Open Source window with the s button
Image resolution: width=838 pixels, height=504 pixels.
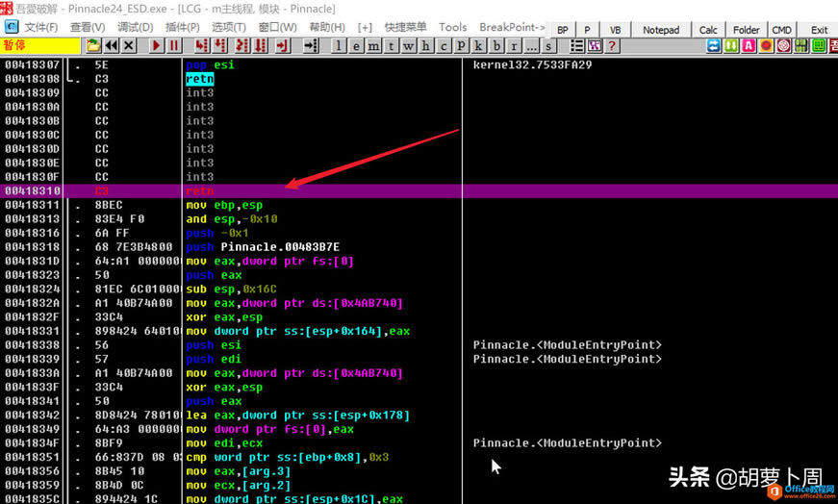(548, 46)
